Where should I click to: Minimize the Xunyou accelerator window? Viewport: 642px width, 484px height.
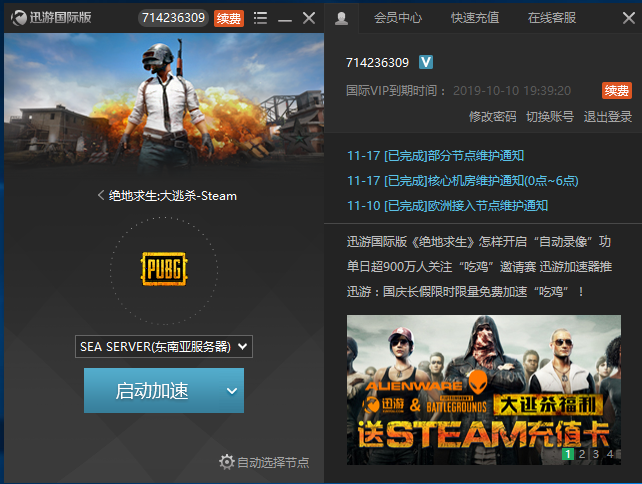pos(285,19)
